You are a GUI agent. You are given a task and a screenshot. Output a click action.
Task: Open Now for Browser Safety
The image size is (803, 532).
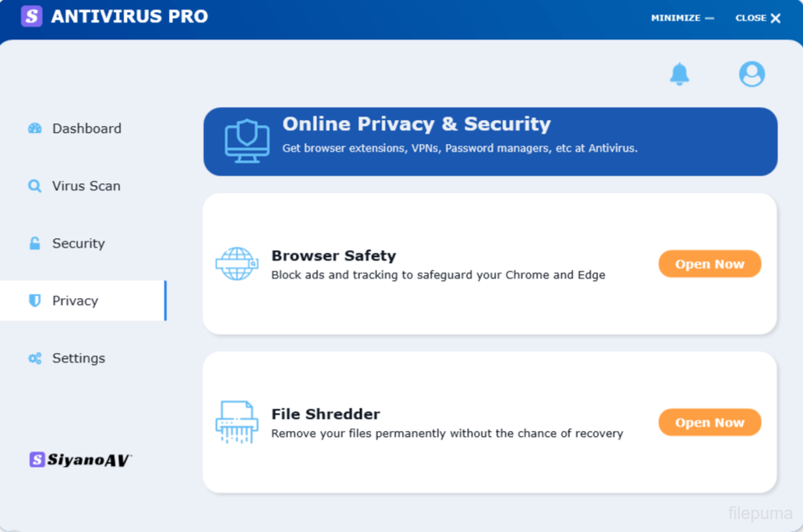point(710,264)
